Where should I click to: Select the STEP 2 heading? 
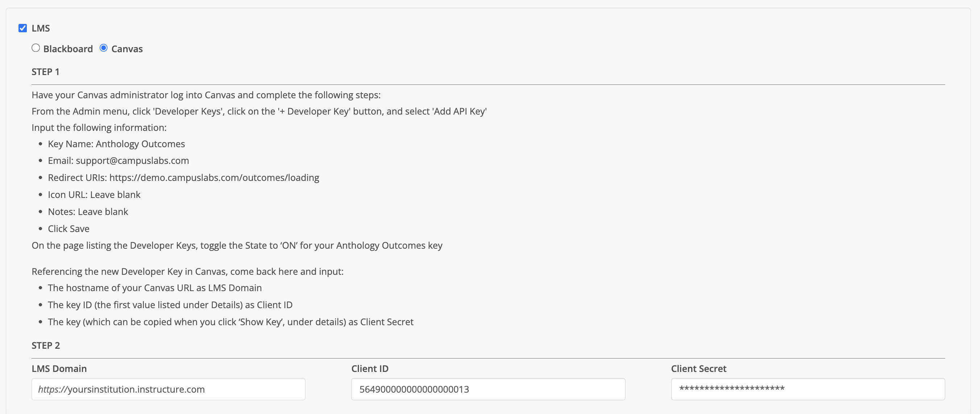46,345
